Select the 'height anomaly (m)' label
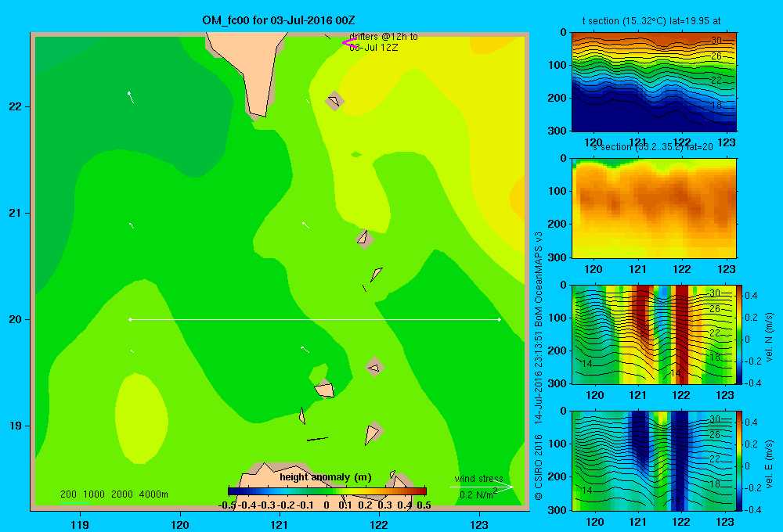The height and width of the screenshot is (532, 783). point(326,477)
